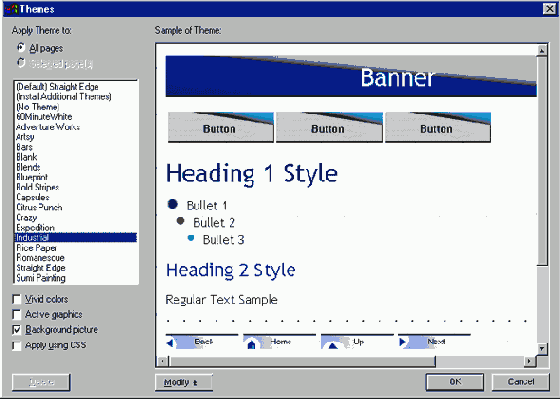
Task: Click the Regular Text Sample line
Action: (221, 300)
